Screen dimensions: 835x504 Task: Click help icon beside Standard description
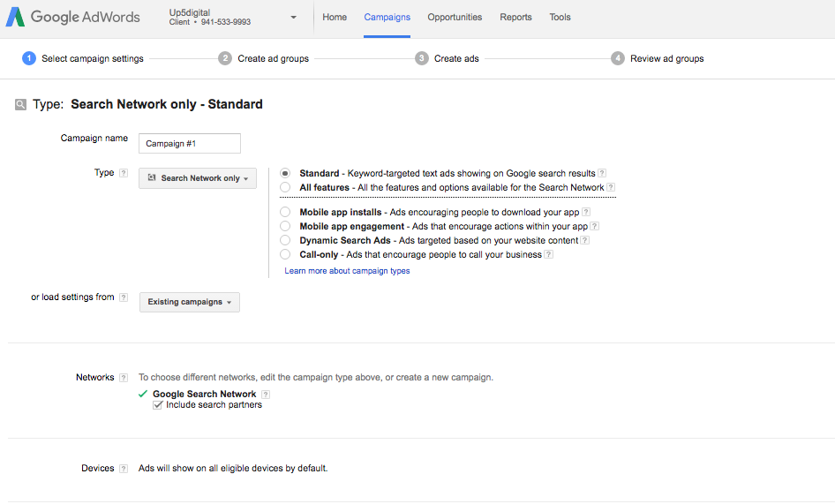pos(602,174)
